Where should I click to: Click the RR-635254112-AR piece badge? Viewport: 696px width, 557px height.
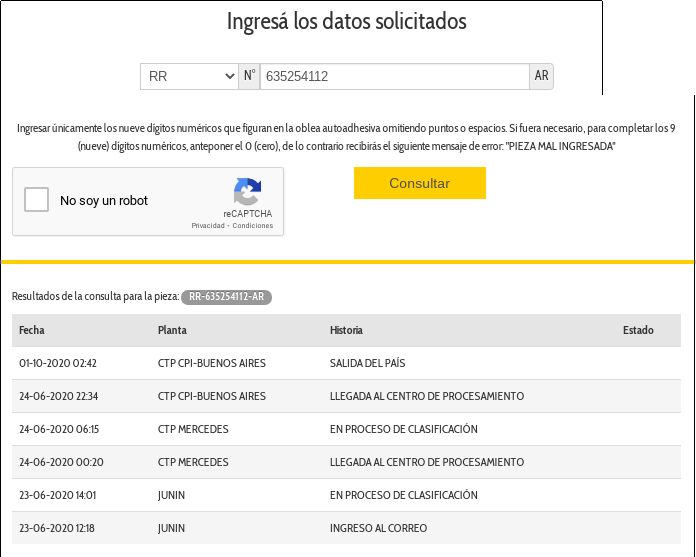pyautogui.click(x=226, y=296)
